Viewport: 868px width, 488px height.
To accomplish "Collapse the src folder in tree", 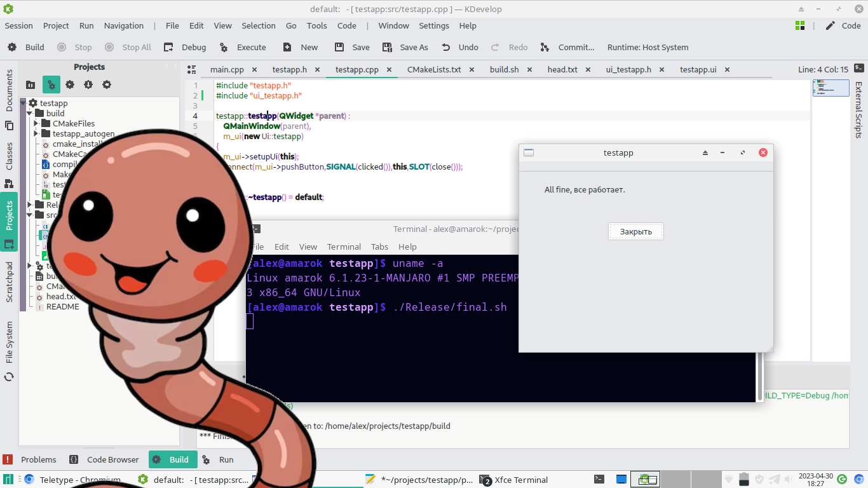I will (30, 215).
